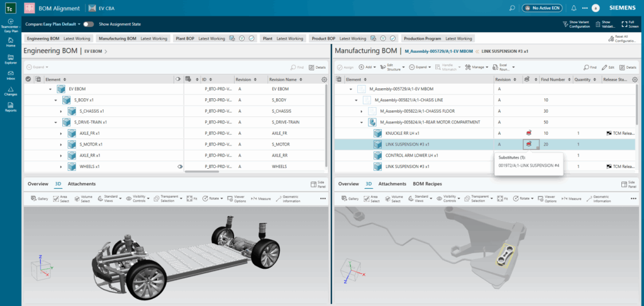The image size is (644, 306).
Task: Switch to BOM Recipes tab
Action: [427, 184]
